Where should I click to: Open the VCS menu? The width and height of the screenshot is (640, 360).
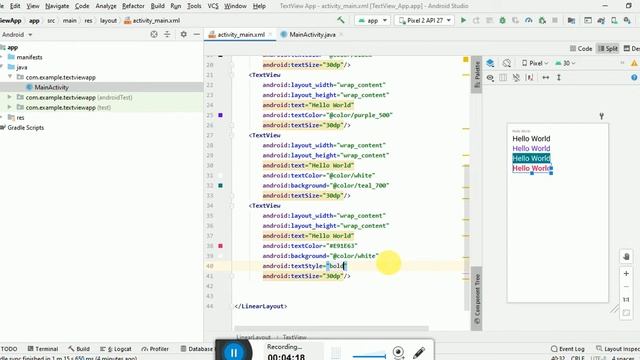click(x=213, y=6)
